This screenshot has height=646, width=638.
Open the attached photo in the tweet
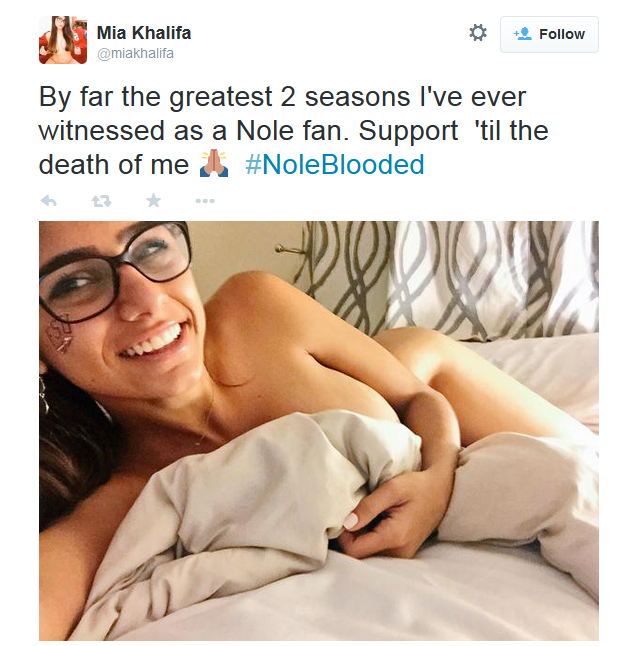coord(319,431)
